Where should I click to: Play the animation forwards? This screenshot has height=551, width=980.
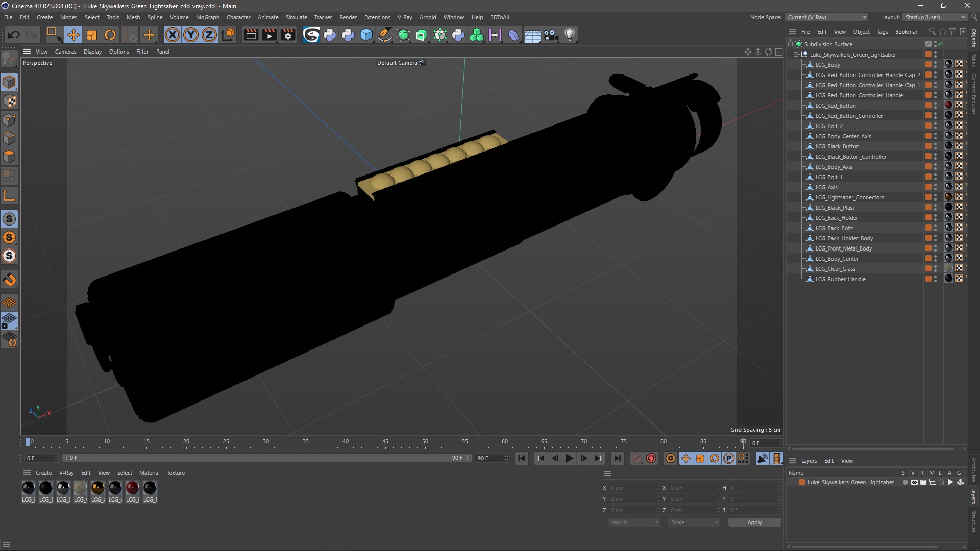569,458
